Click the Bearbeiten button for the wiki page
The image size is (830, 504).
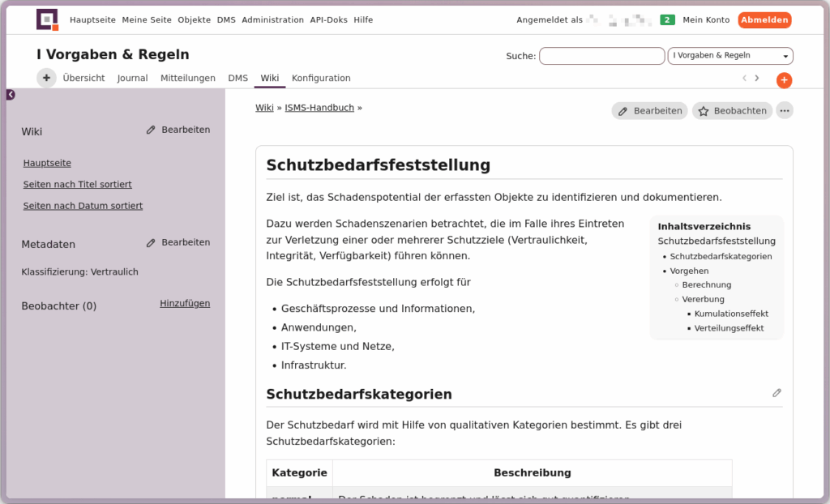[x=649, y=111]
